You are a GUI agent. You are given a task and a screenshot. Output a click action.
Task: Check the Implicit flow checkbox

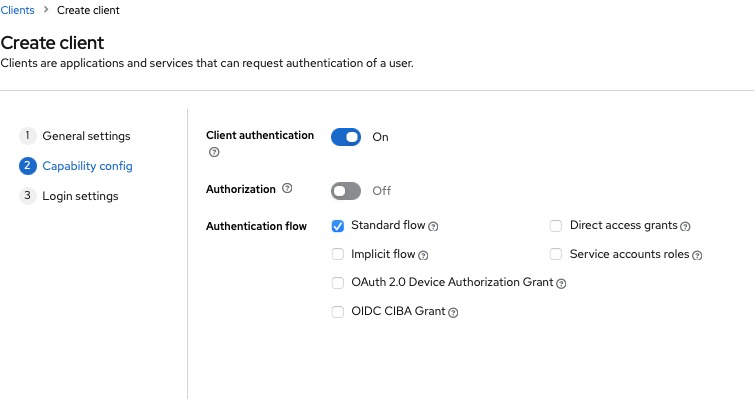pos(338,254)
